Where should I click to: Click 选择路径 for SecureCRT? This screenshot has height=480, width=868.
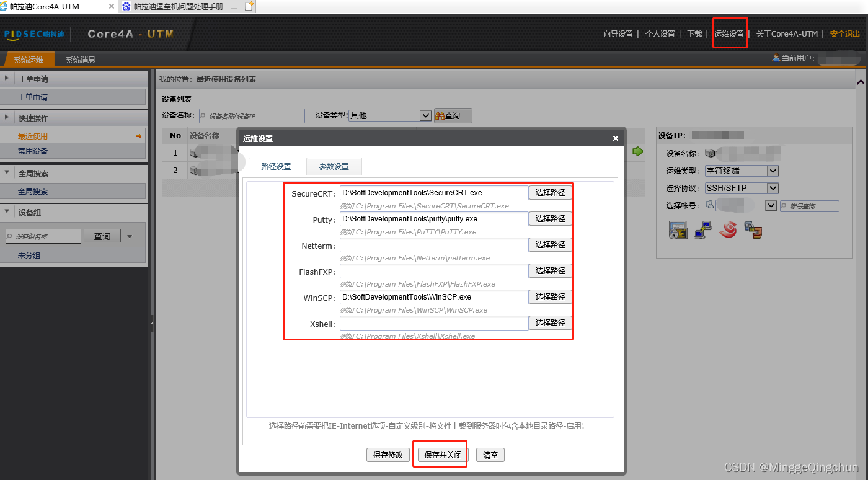click(551, 193)
